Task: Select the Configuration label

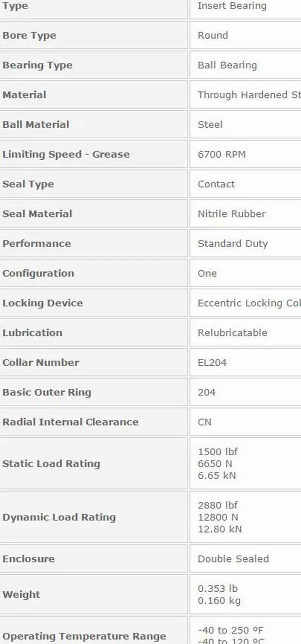Action: tap(38, 273)
